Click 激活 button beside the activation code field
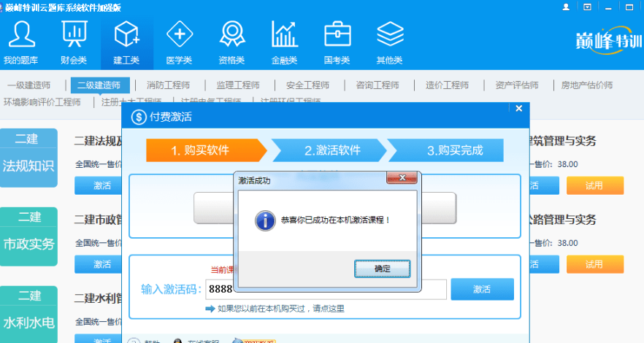Screen dimensions: 644x343 click(482, 289)
